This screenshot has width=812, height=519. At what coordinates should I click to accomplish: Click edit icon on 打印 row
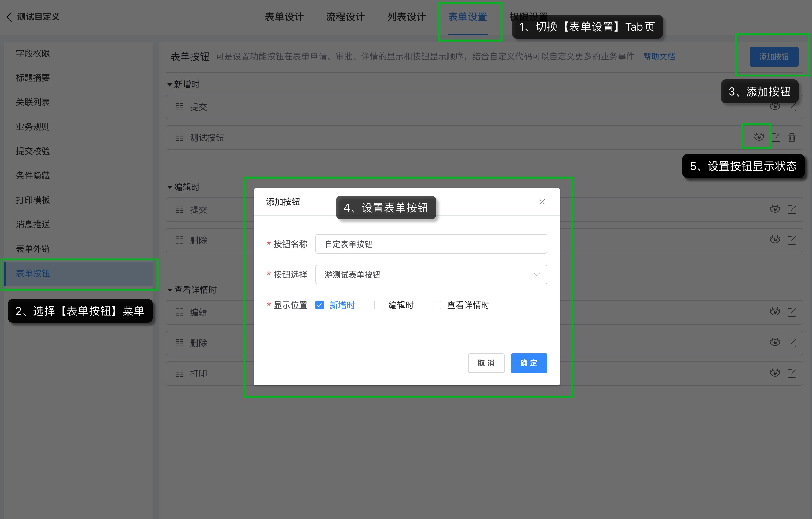[x=792, y=373]
